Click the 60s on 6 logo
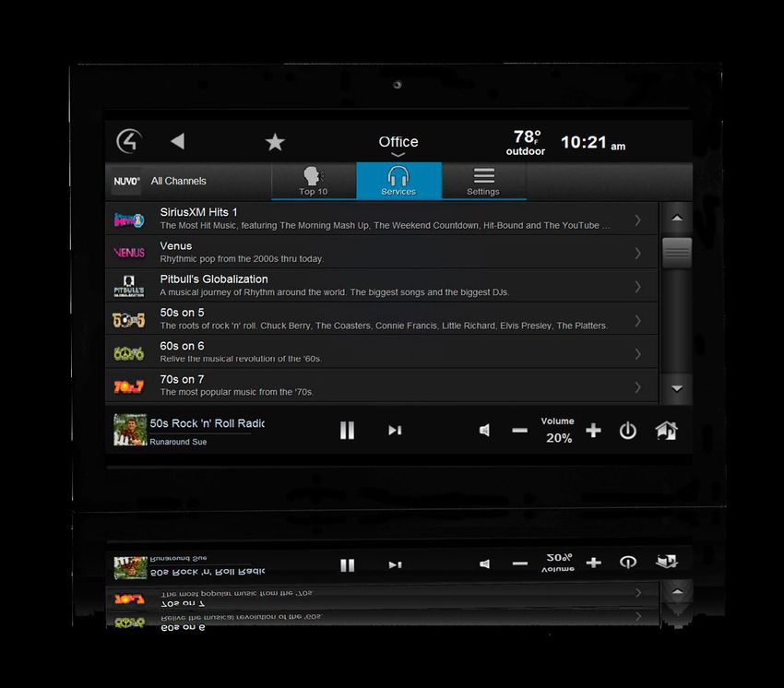The height and width of the screenshot is (688, 784). point(129,353)
